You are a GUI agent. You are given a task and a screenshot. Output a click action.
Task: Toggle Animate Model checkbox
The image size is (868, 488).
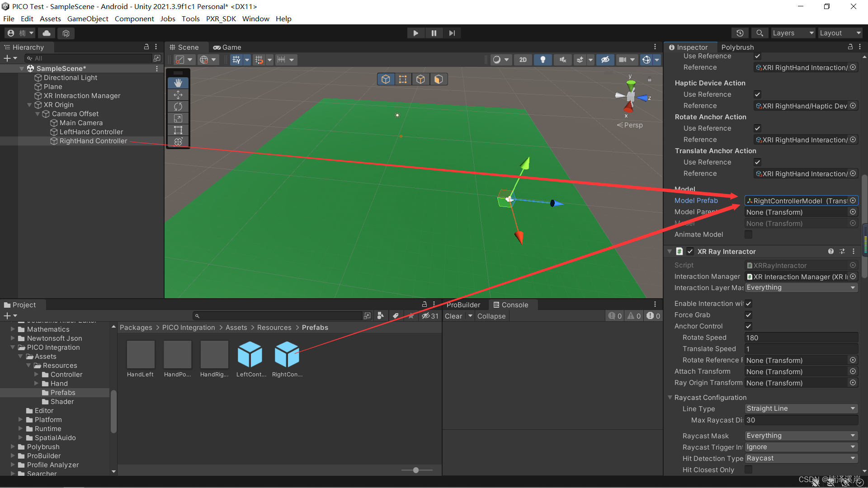tap(749, 235)
